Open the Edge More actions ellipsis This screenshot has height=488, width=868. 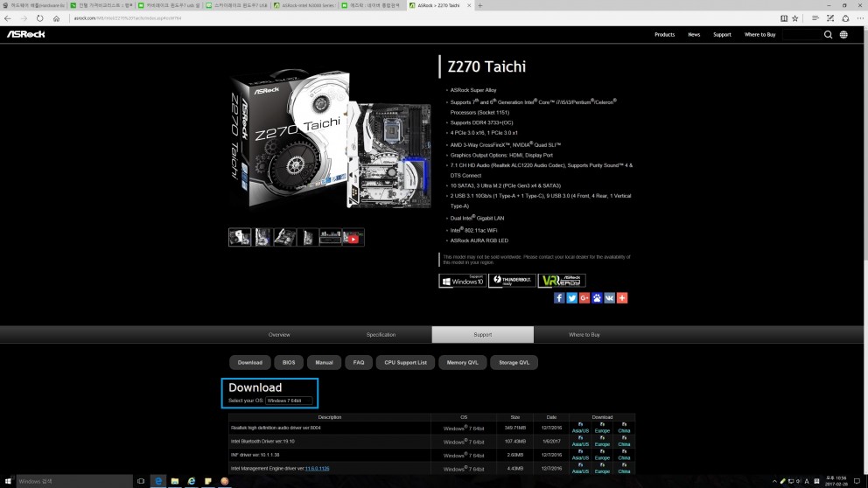pos(860,18)
